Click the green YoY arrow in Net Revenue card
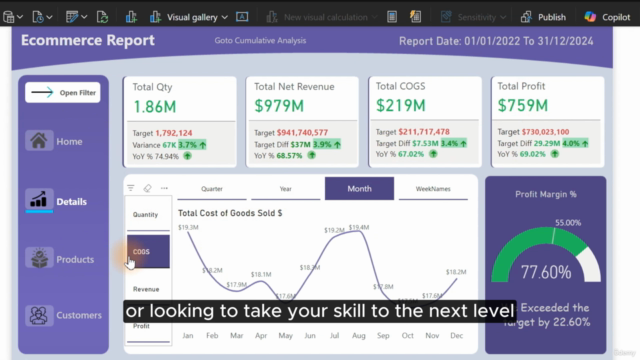Viewport: 640px width, 360px height. coord(311,155)
